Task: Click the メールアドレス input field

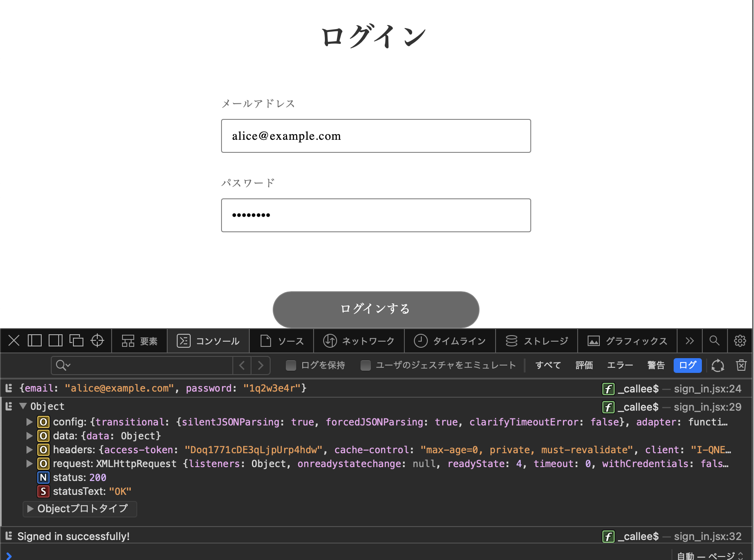Action: point(376,136)
